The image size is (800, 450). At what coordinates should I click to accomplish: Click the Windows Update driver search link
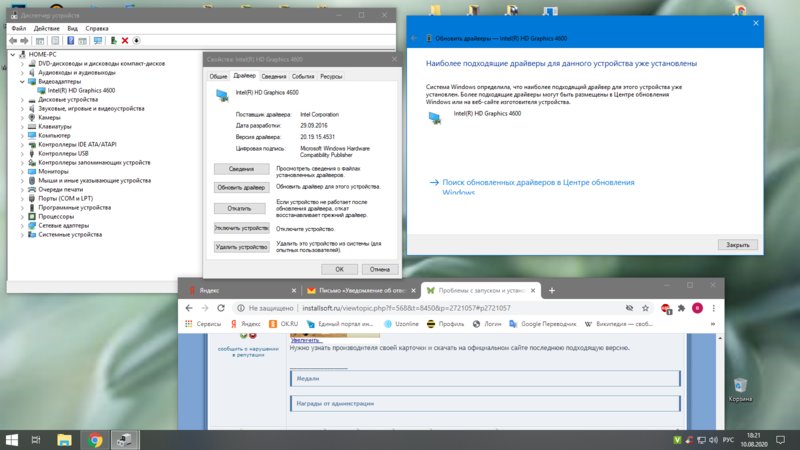click(x=538, y=187)
